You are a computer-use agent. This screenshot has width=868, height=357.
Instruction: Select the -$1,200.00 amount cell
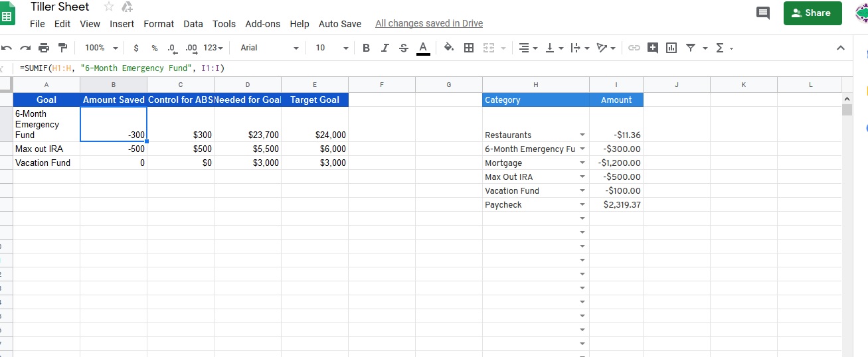(x=616, y=163)
